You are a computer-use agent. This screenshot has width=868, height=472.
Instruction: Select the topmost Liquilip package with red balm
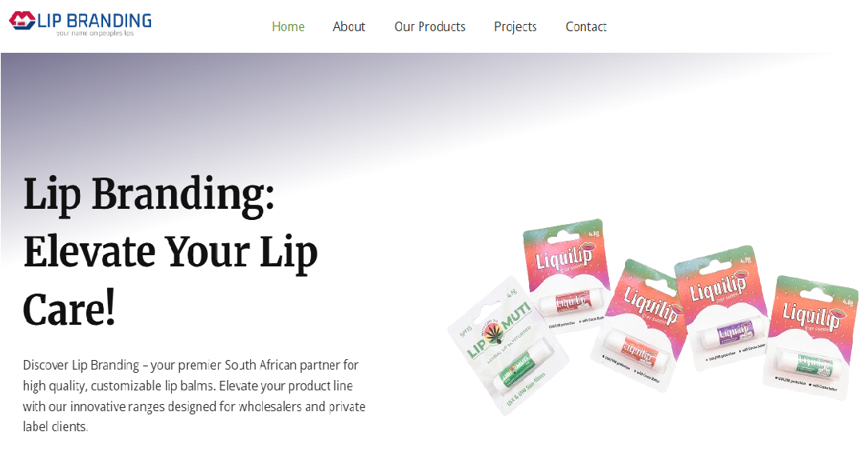point(564,273)
